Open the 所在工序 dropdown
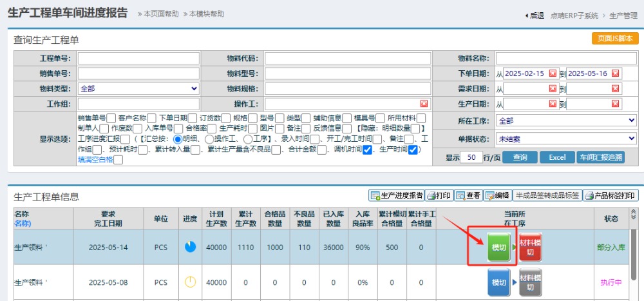Screen dimensions: 644x301 coord(565,121)
